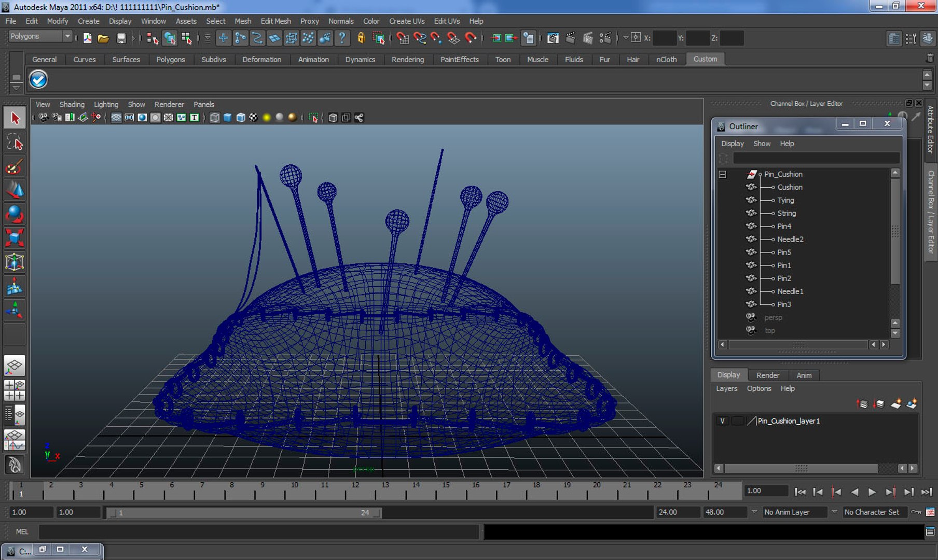
Task: Play the animation forwards
Action: click(x=872, y=492)
